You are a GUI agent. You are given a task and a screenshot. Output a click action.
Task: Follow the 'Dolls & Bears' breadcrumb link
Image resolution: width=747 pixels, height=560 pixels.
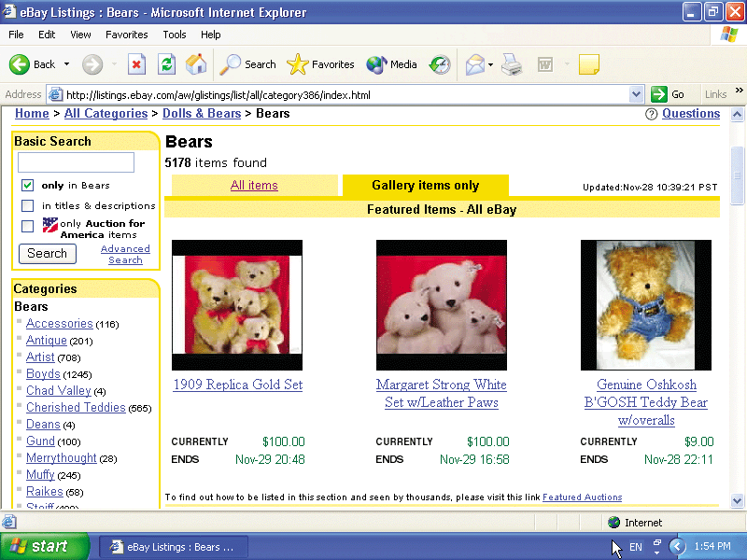(202, 114)
